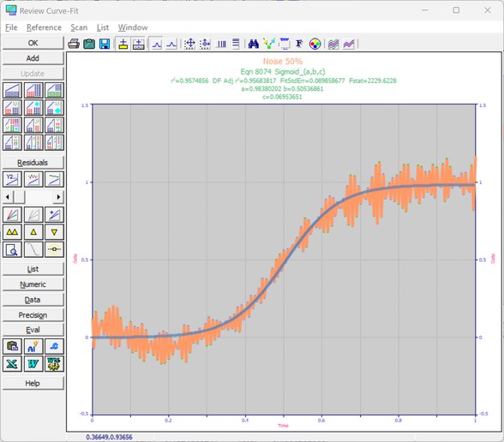Click the yellow circle line-marker icon

(x=54, y=249)
